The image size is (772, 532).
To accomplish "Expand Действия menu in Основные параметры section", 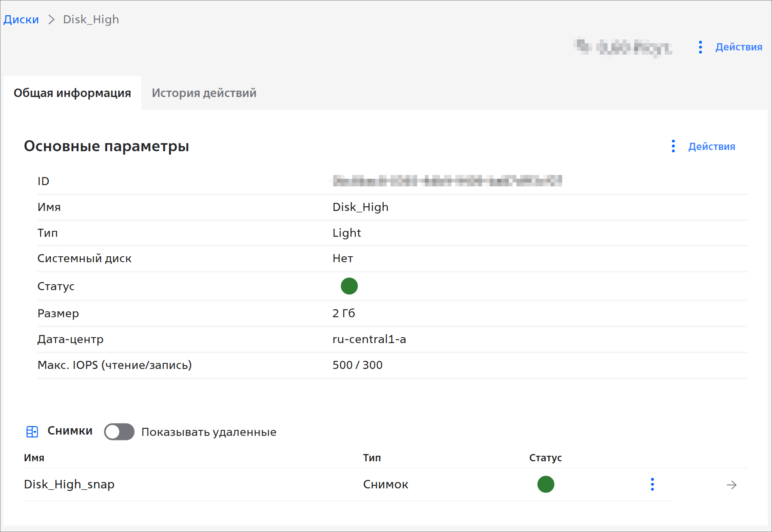I will 711,147.
